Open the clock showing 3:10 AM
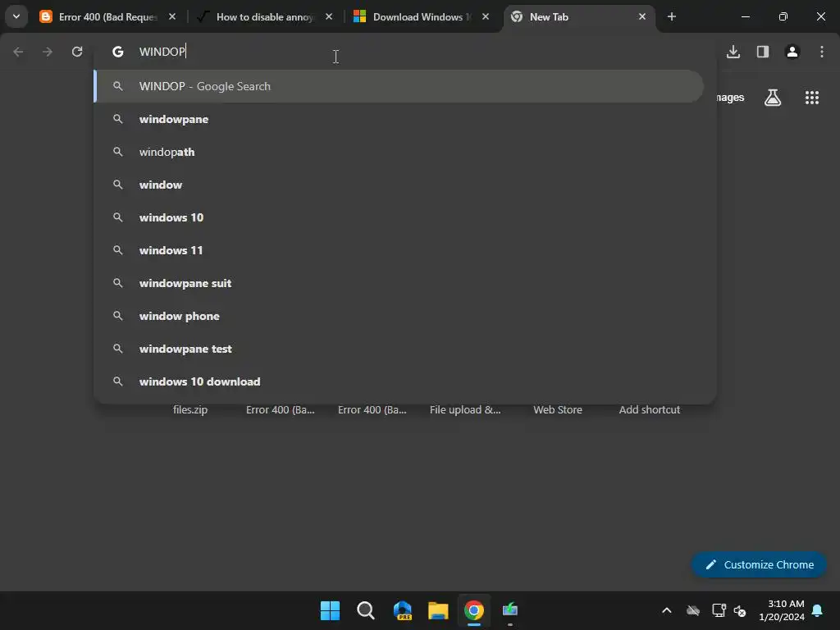Image resolution: width=840 pixels, height=630 pixels. click(x=782, y=610)
